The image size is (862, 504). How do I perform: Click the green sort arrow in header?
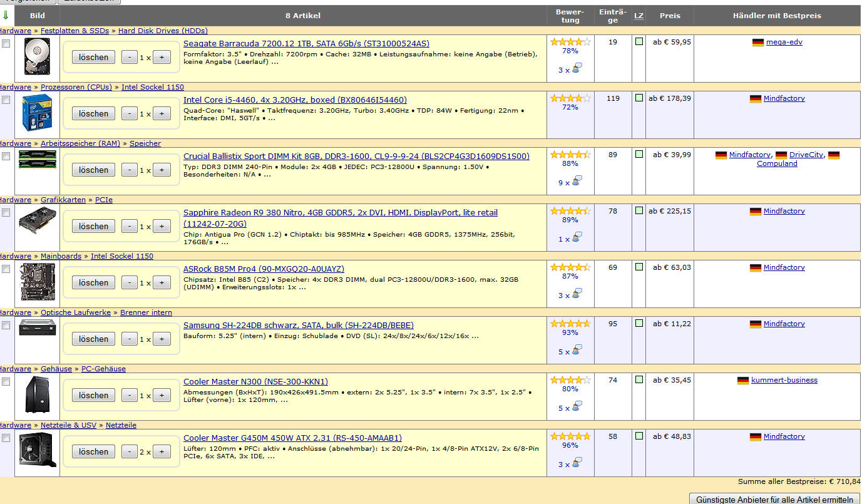pos(6,16)
